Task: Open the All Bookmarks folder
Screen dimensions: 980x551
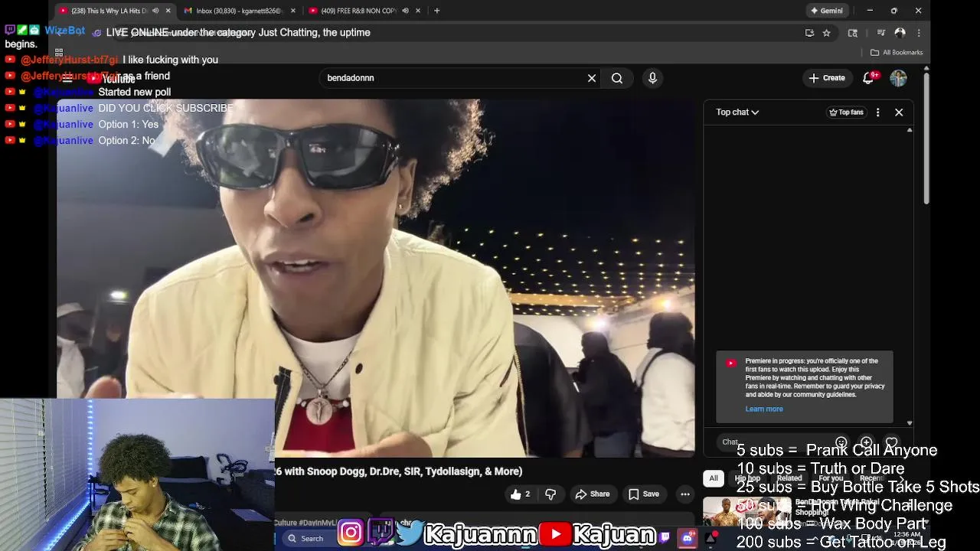Action: click(x=897, y=53)
